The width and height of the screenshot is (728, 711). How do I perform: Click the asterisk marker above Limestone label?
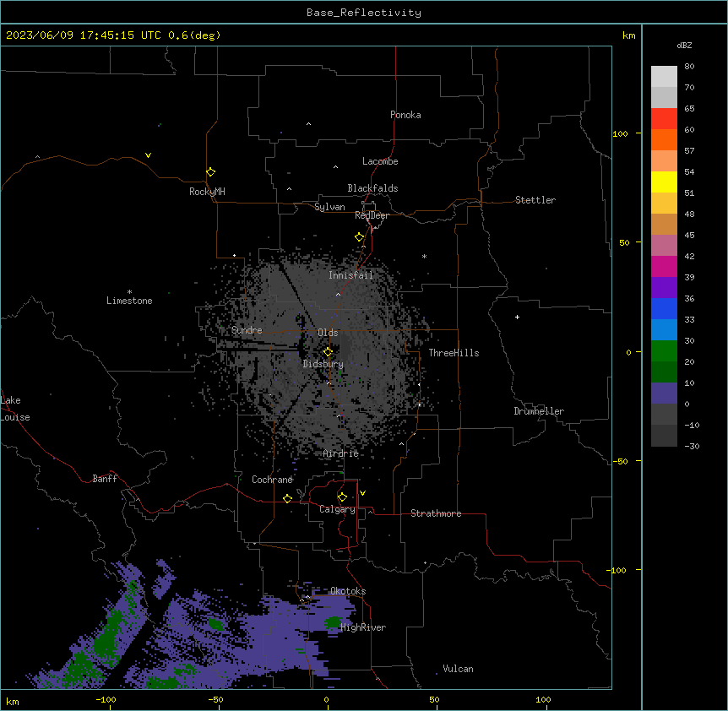129,292
